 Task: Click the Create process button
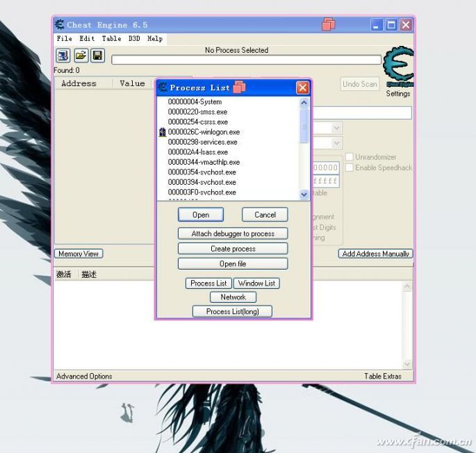[233, 249]
